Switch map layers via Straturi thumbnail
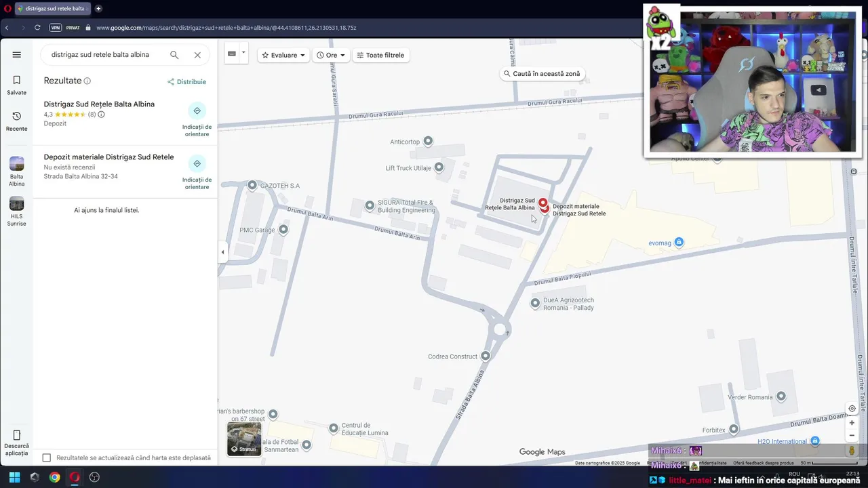 244,439
